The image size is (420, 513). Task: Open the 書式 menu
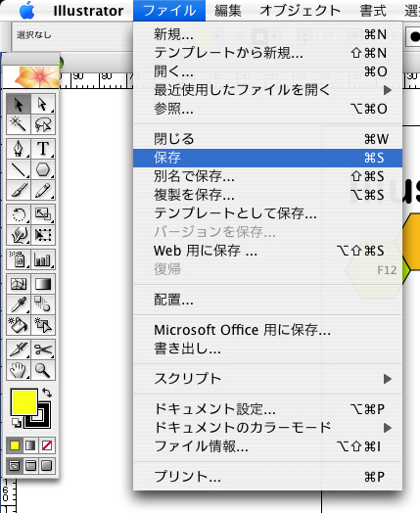click(373, 11)
